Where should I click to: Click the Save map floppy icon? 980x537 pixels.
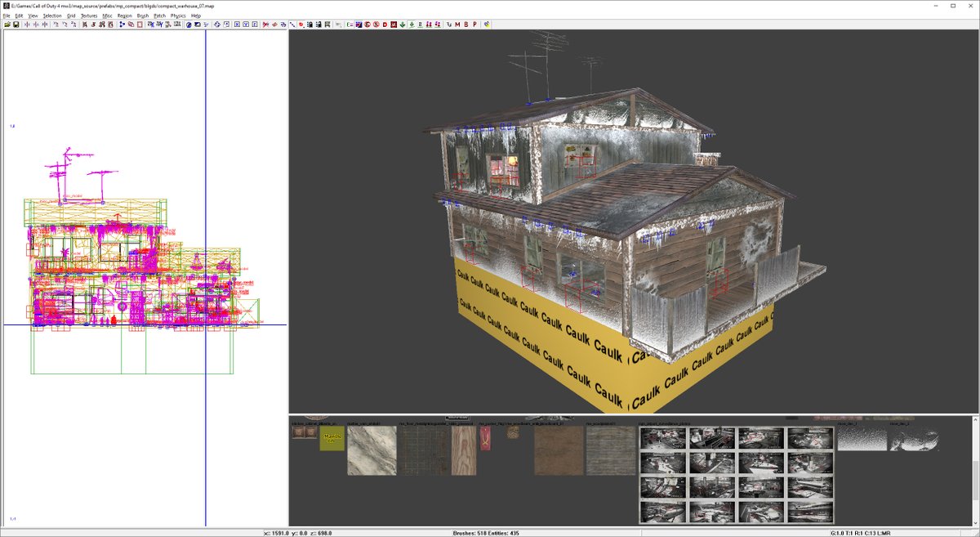[x=16, y=25]
